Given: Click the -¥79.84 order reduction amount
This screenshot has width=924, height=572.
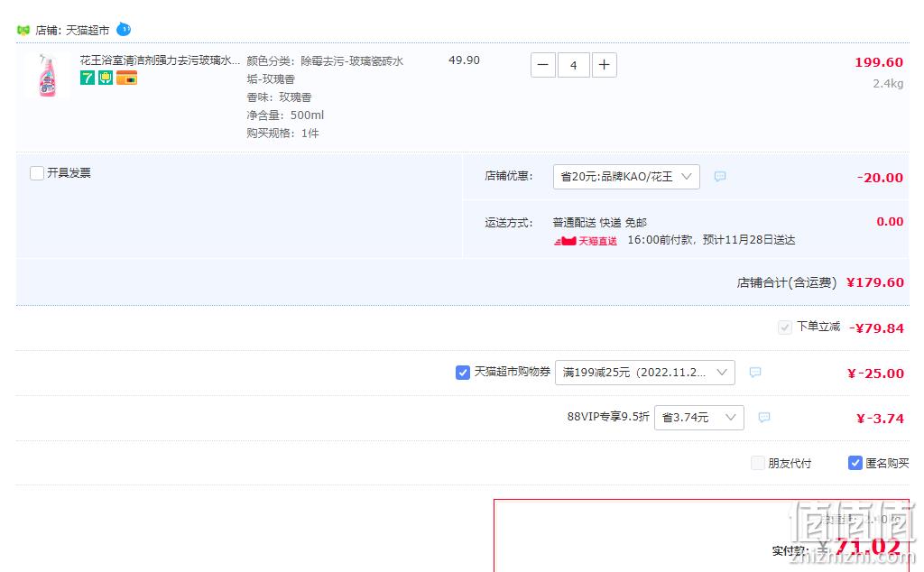Looking at the screenshot, I should click(876, 328).
